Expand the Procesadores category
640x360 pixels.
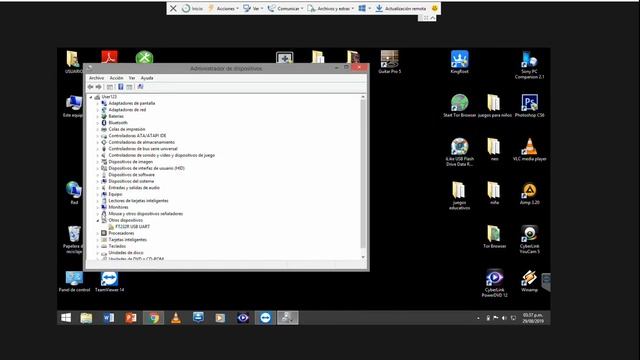pyautogui.click(x=98, y=233)
